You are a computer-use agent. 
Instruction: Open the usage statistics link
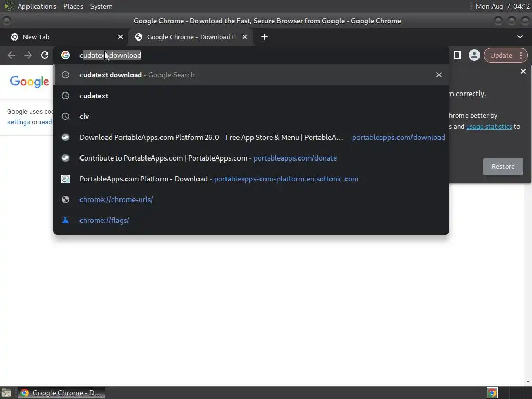[x=489, y=127]
